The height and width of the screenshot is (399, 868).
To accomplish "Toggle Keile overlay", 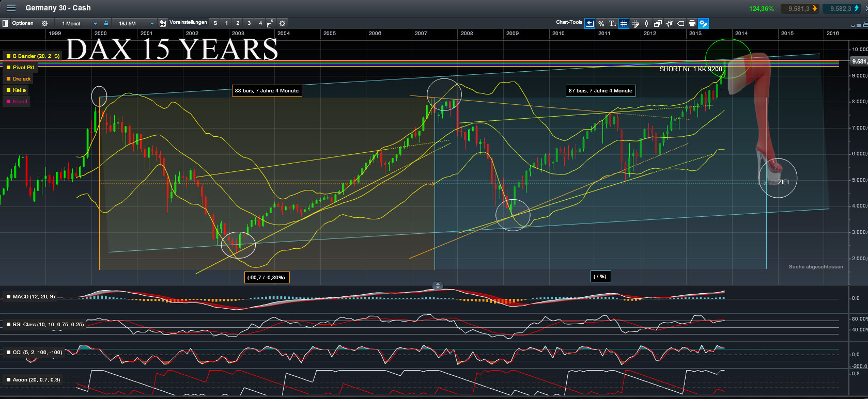I will (16, 90).
